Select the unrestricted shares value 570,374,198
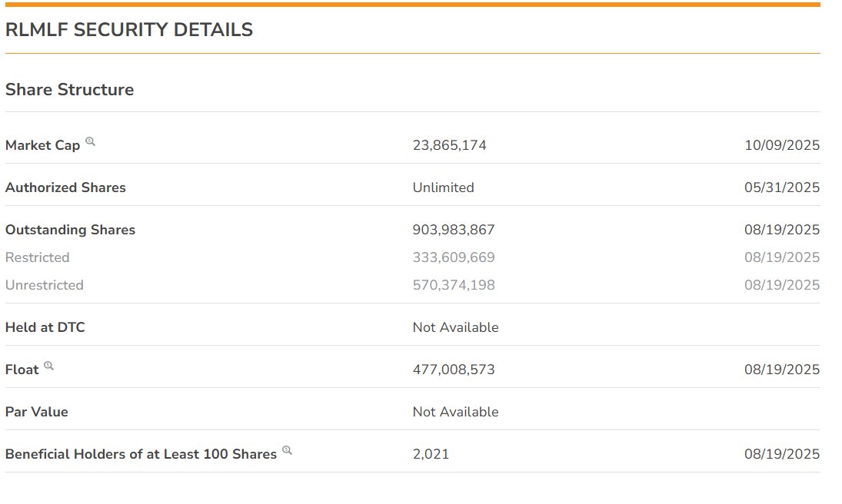Viewport: 842px width, 504px height. [454, 285]
